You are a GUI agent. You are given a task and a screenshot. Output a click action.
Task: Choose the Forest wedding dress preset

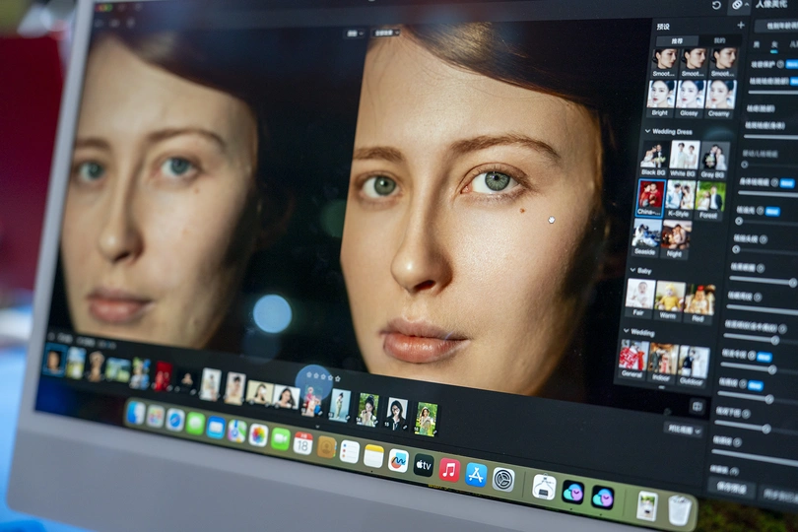710,198
